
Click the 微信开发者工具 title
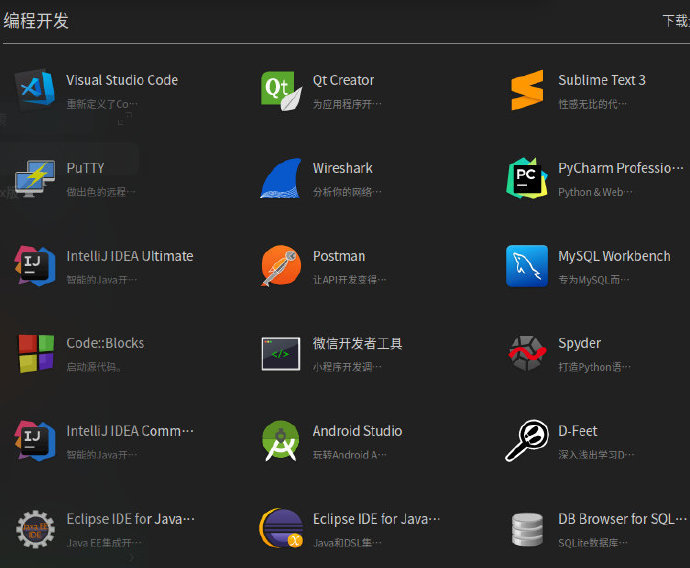(x=357, y=343)
